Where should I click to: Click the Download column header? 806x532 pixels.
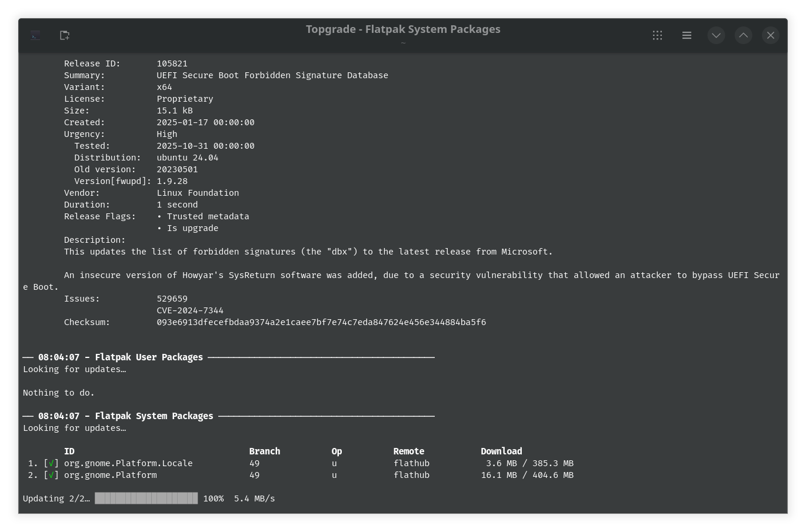[501, 451]
